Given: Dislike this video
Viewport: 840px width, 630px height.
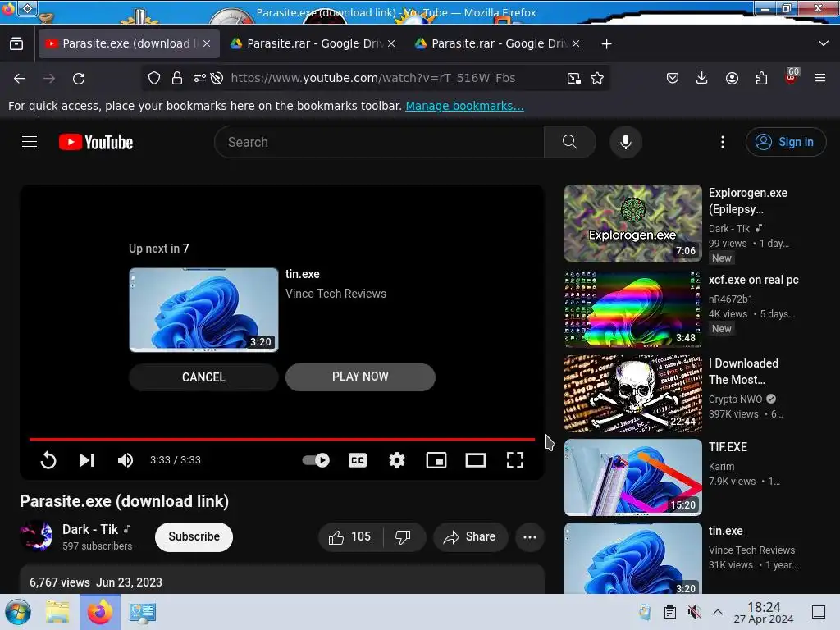Looking at the screenshot, I should (x=404, y=536).
